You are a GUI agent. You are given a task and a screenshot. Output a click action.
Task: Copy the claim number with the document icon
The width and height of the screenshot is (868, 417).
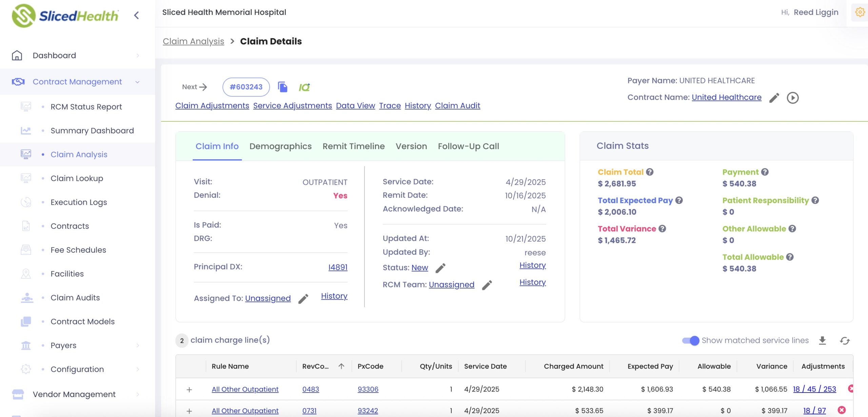pyautogui.click(x=282, y=87)
